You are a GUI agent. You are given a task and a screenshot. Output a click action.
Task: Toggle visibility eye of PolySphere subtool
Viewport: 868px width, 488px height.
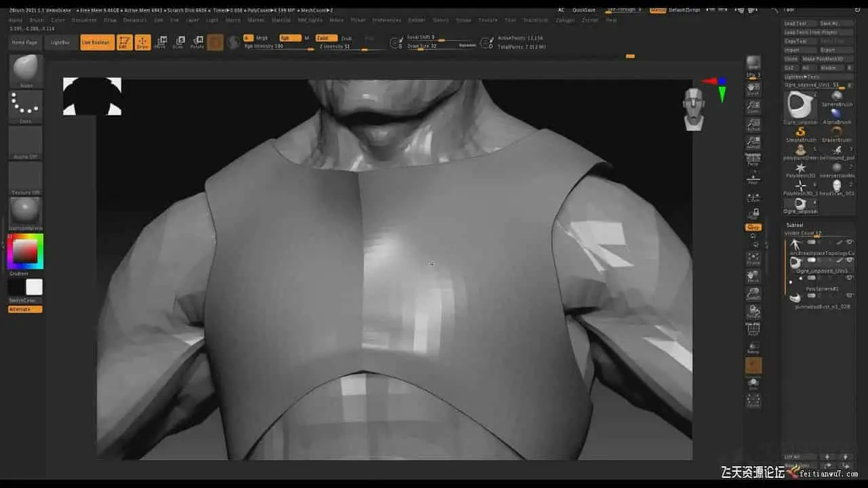coord(849,279)
